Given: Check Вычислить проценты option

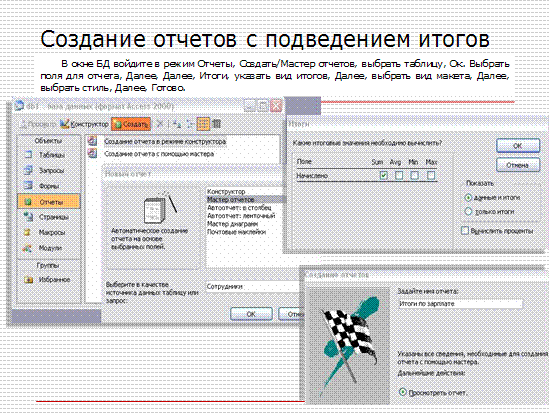Looking at the screenshot, I should tap(465, 231).
